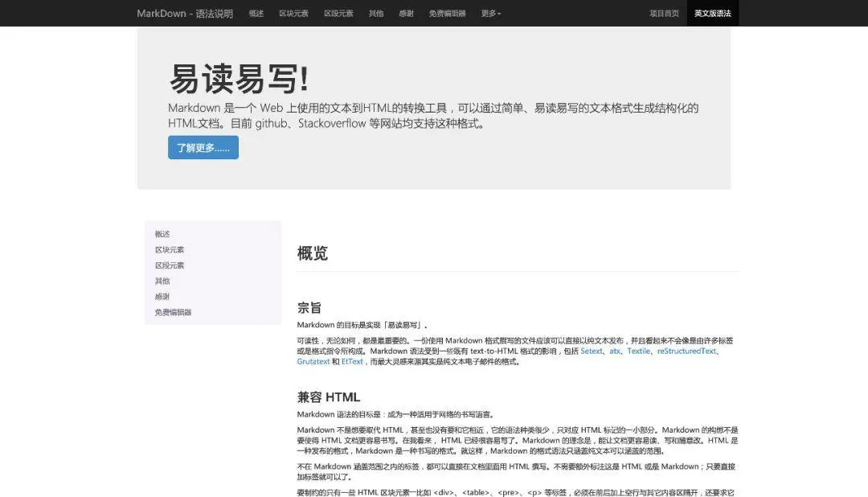Screen dimensions: 868x497
Task: Click the 了解更多 button in the jumbotron
Action: (x=203, y=148)
